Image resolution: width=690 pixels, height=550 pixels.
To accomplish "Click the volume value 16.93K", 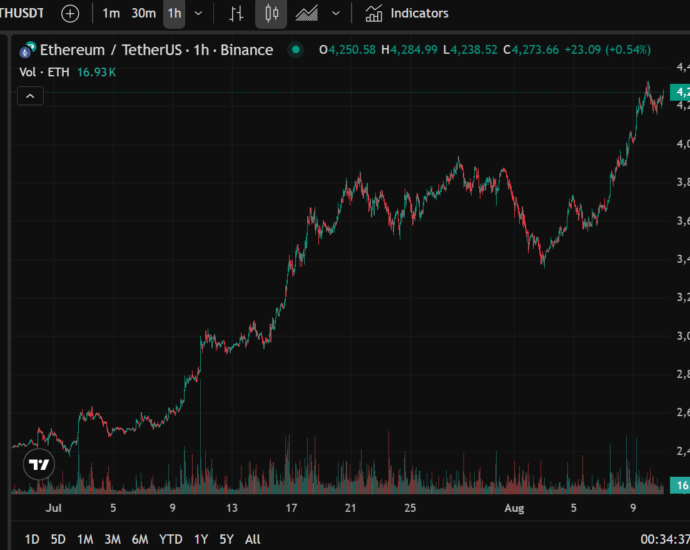I will pyautogui.click(x=96, y=72).
